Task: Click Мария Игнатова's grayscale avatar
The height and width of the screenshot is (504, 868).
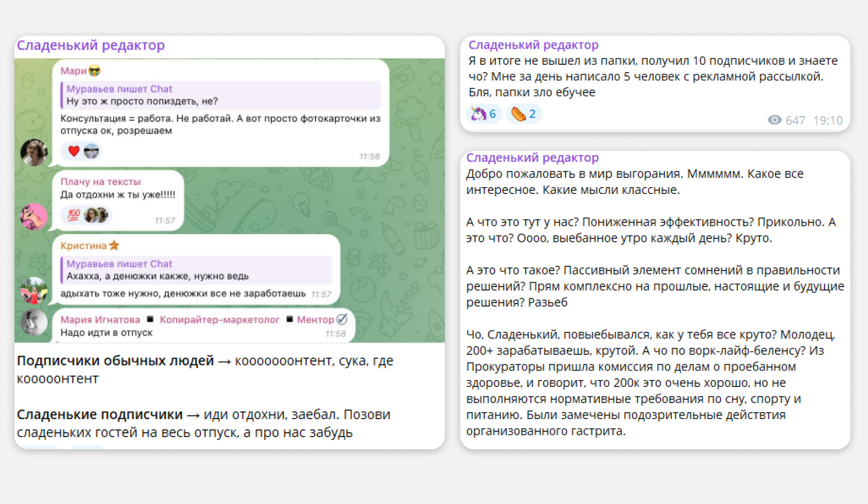Action: tap(34, 322)
